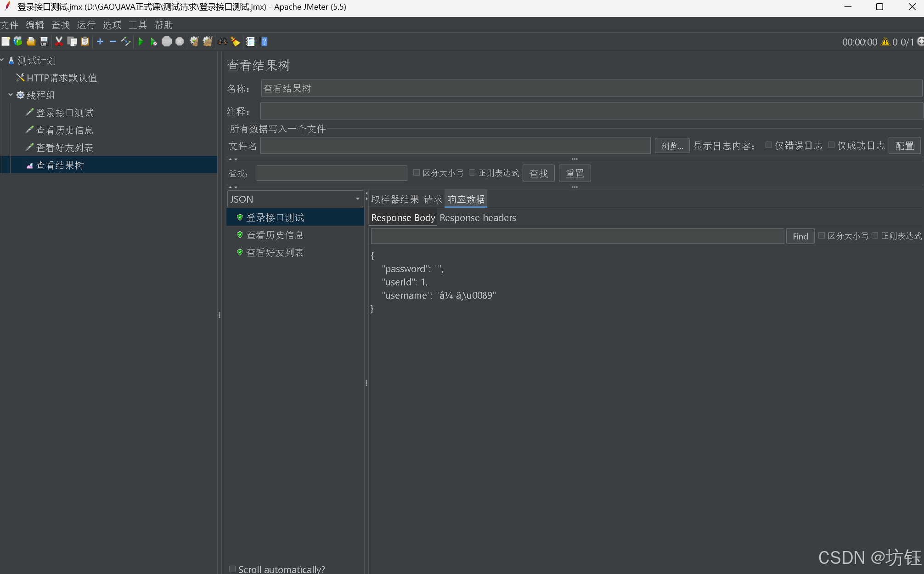Click the Stop sign icon
Screen dimensions: 924x574
click(167, 42)
